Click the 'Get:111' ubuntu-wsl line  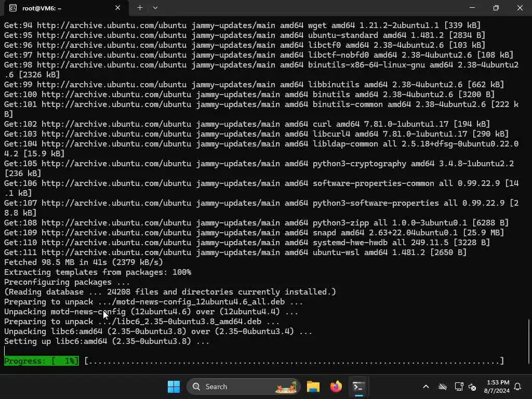tap(235, 252)
